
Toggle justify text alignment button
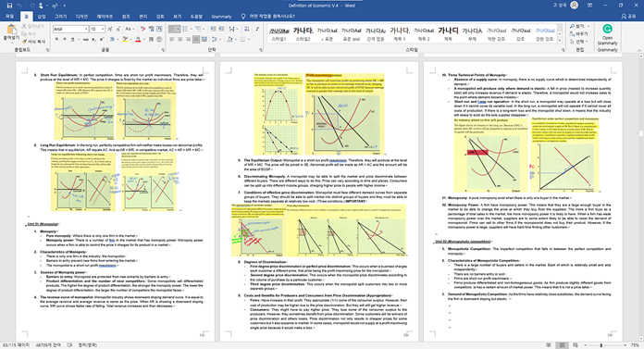196,40
